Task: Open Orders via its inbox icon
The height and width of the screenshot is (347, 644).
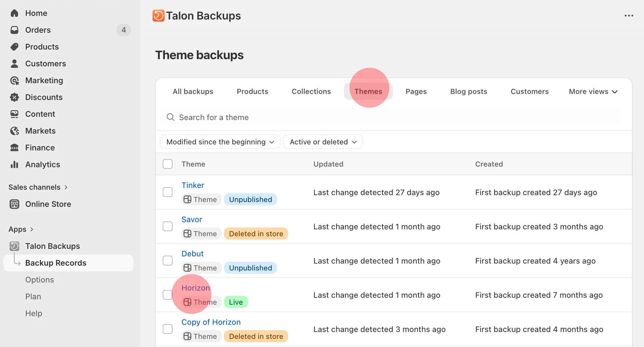Action: point(14,30)
